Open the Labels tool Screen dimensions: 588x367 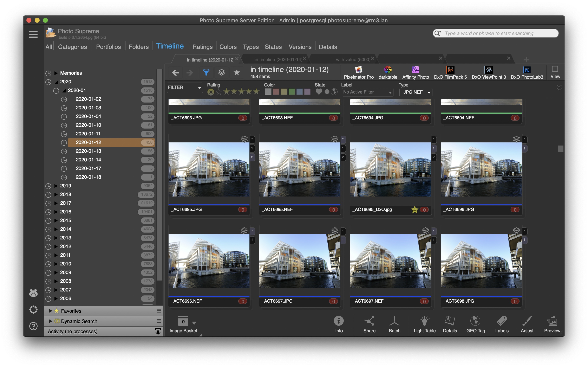tap(502, 324)
